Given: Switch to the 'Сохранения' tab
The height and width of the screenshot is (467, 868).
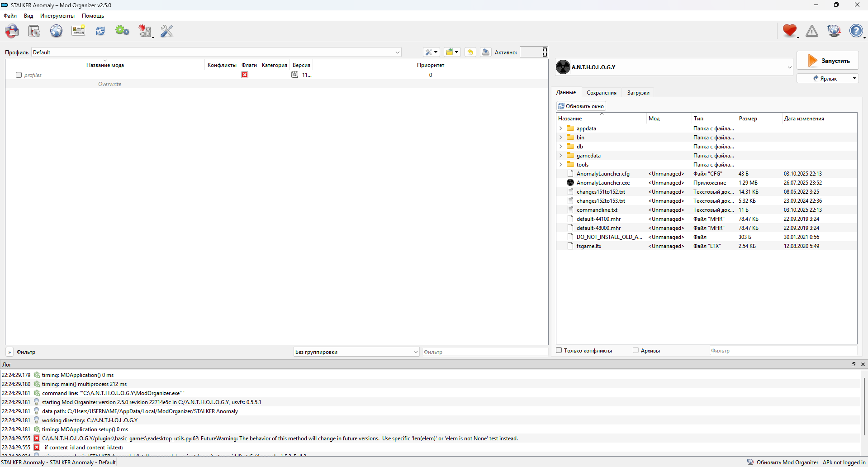Looking at the screenshot, I should pos(601,93).
